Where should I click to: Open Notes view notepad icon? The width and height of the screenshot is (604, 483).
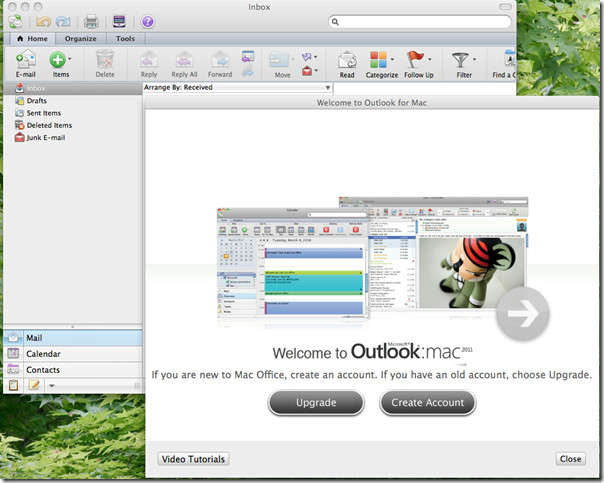click(34, 385)
